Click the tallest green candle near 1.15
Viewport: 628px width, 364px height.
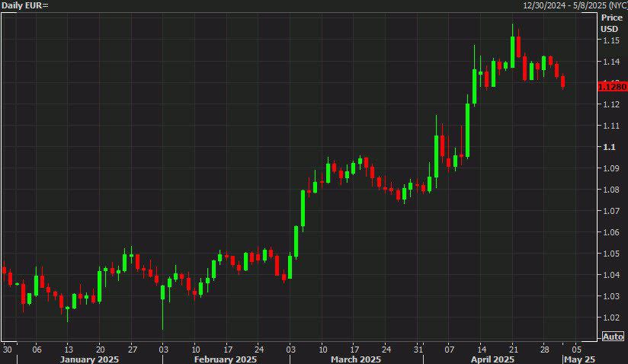click(513, 52)
